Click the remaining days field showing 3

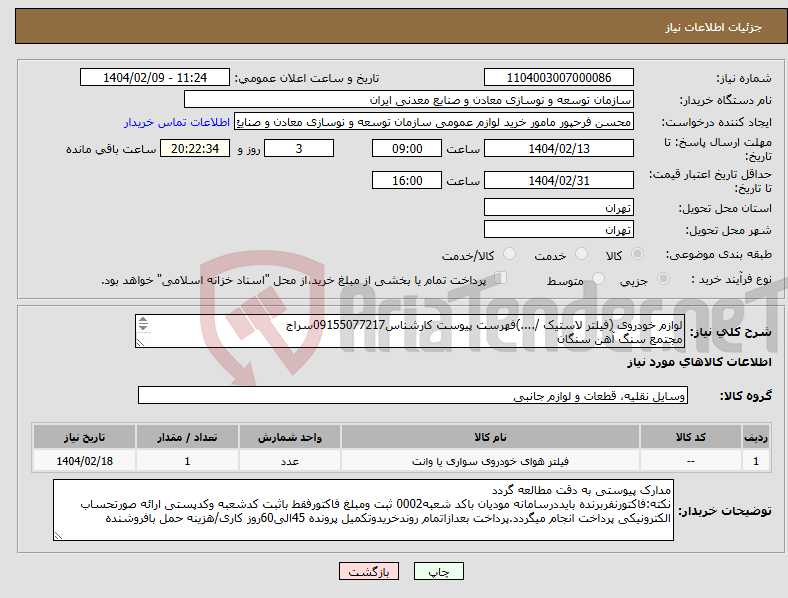point(299,149)
